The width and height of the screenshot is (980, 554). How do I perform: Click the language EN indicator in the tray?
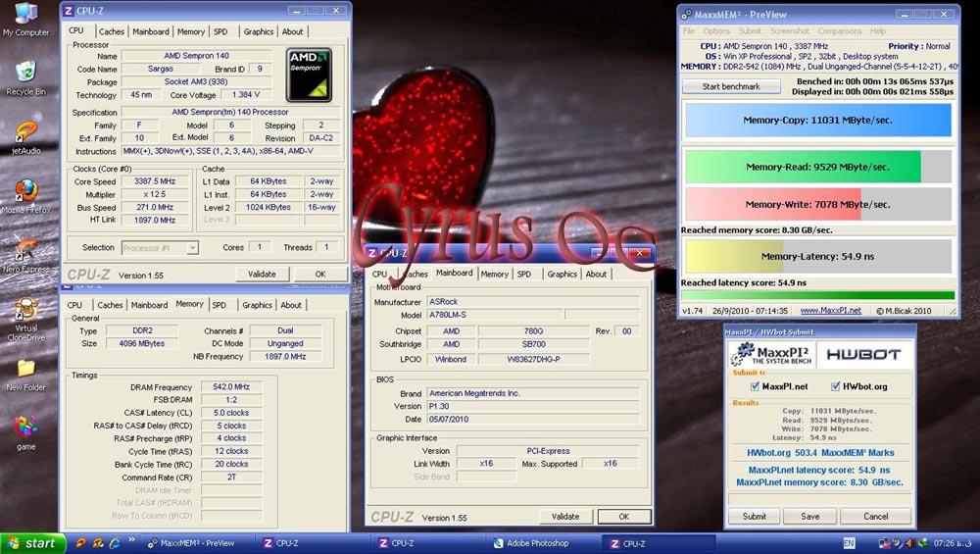[x=849, y=543]
